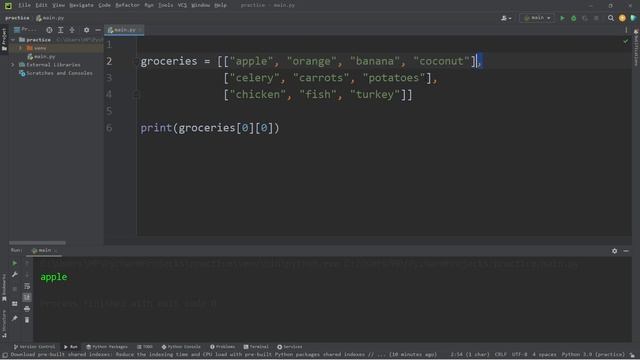Image resolution: width=640 pixels, height=360 pixels.
Task: Toggle Bookmarks side tool window
Action: [x=4, y=288]
